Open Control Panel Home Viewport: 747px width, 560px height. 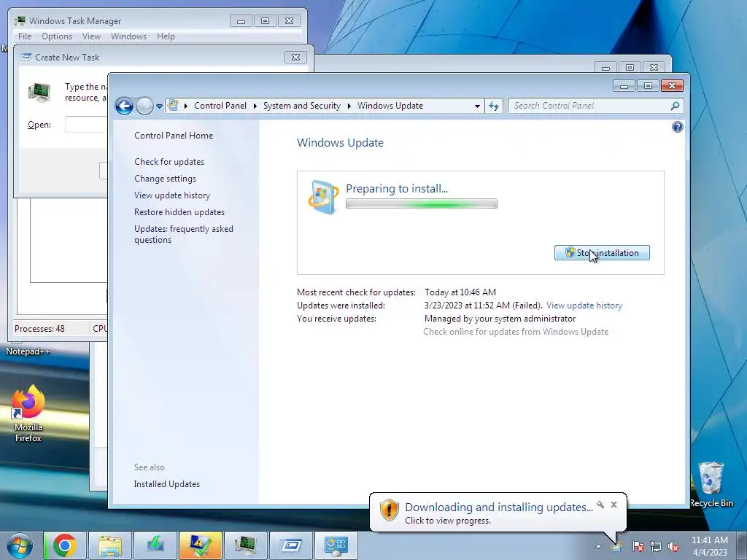174,135
